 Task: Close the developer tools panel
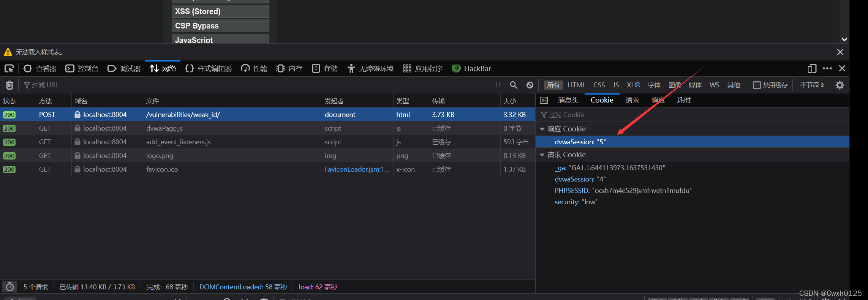[x=842, y=69]
